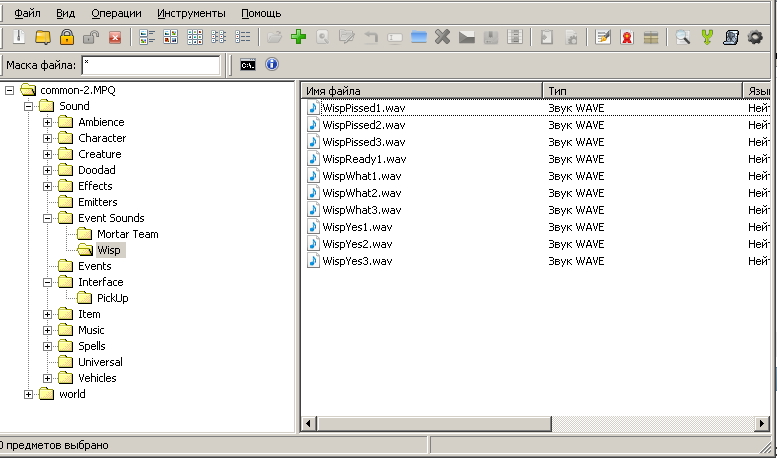Collapse the Event Sounds folder node

point(47,218)
